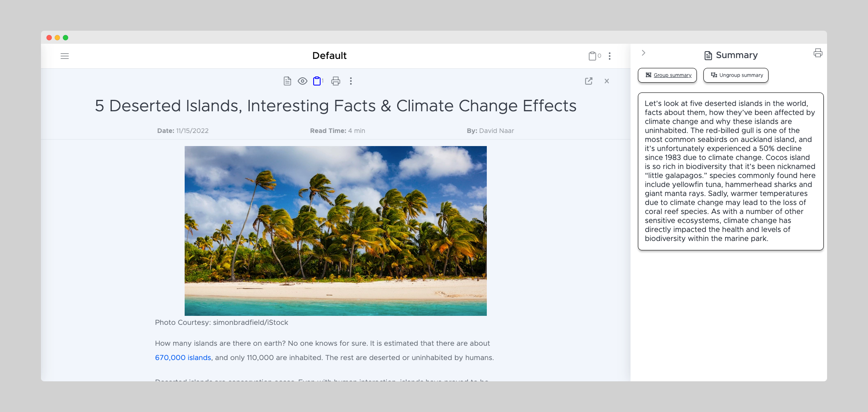Click the Default title text
This screenshot has height=412, width=868.
coord(330,56)
